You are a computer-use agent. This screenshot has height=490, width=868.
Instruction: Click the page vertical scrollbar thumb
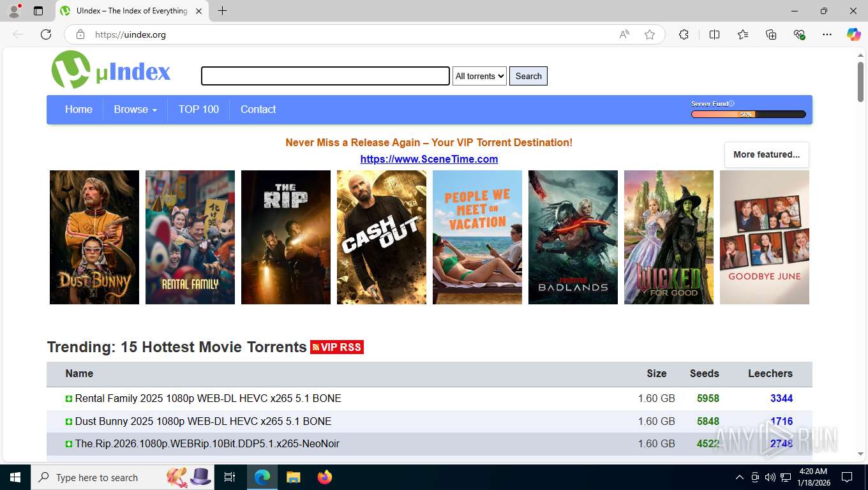(x=860, y=82)
